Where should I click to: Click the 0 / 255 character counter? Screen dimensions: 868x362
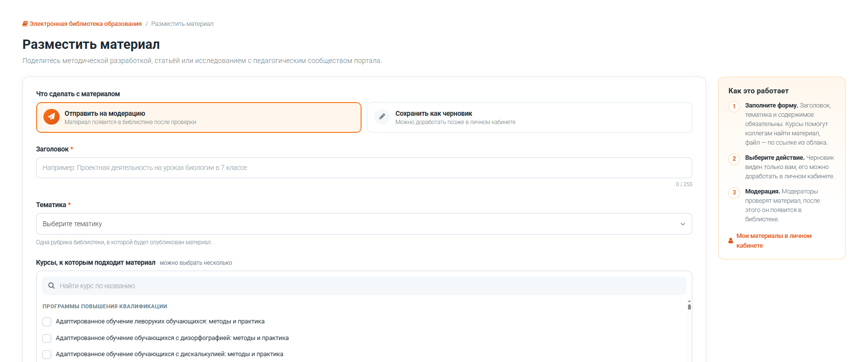[x=684, y=184]
